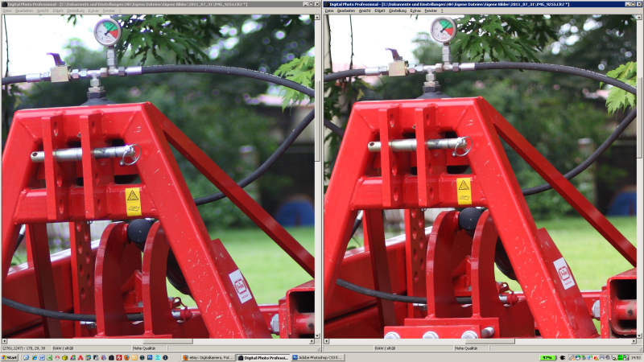The width and height of the screenshot is (644, 362).
Task: Click vertical scrollbar thumb in left window
Action: click(317, 121)
